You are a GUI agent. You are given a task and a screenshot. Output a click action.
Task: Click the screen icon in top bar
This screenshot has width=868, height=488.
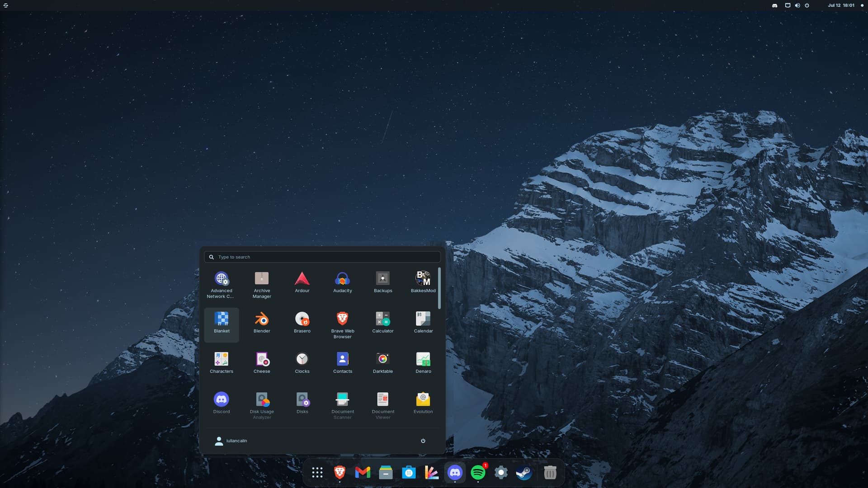pos(788,5)
